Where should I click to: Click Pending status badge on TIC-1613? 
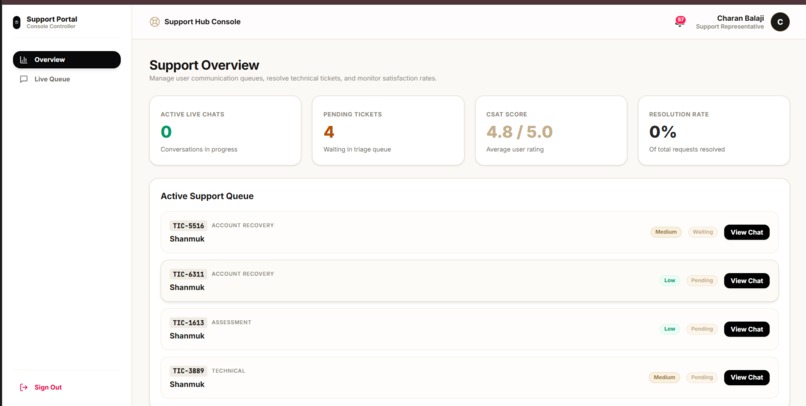[702, 329]
